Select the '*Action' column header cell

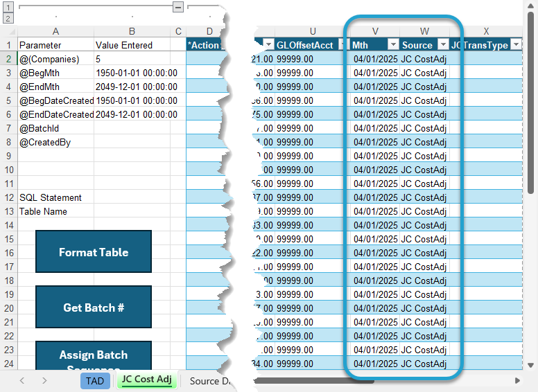205,45
